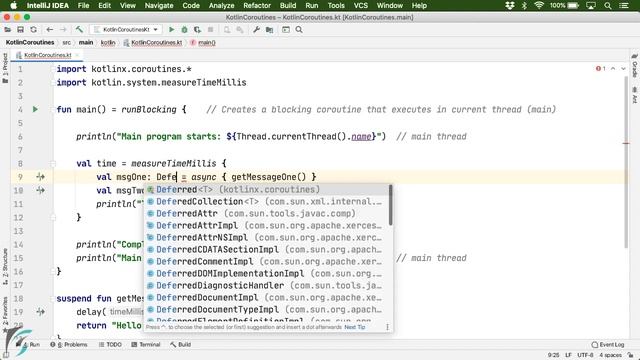Viewport: 640px width, 360px height.
Task: Click the KotlinCoroutines project breadcrumb
Action: click(x=30, y=42)
